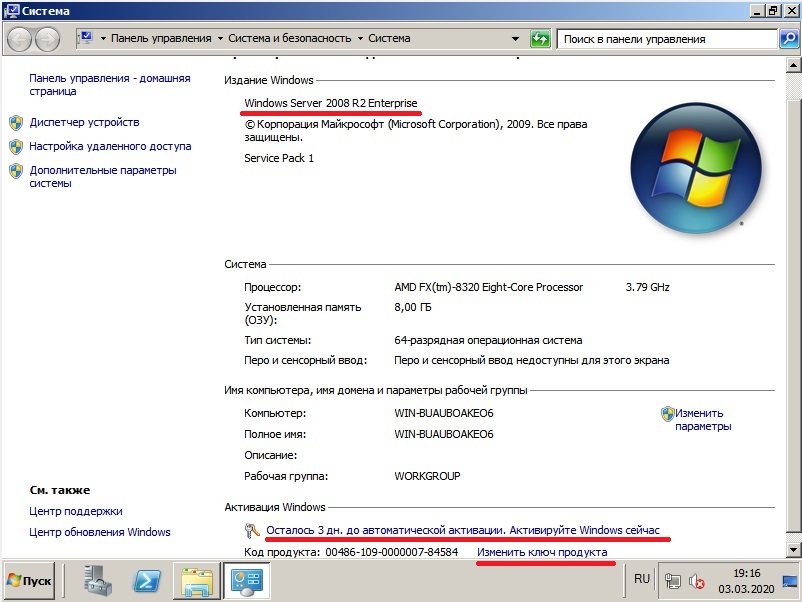Viewport: 802px width, 602px height.
Task: Click the muted volume tray icon
Action: tap(696, 581)
